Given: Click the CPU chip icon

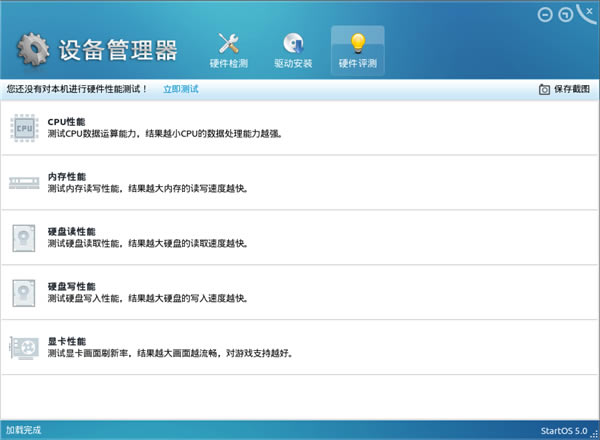Looking at the screenshot, I should [x=24, y=128].
